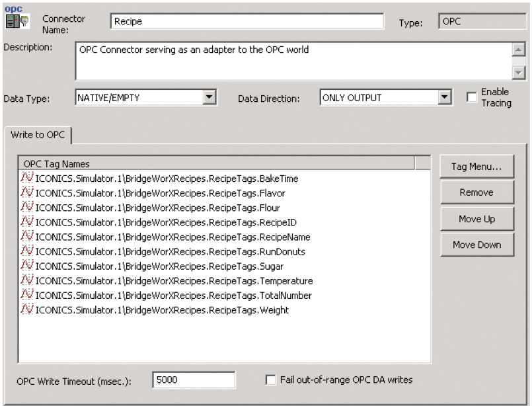
Task: Click the Move Down button
Action: [476, 245]
